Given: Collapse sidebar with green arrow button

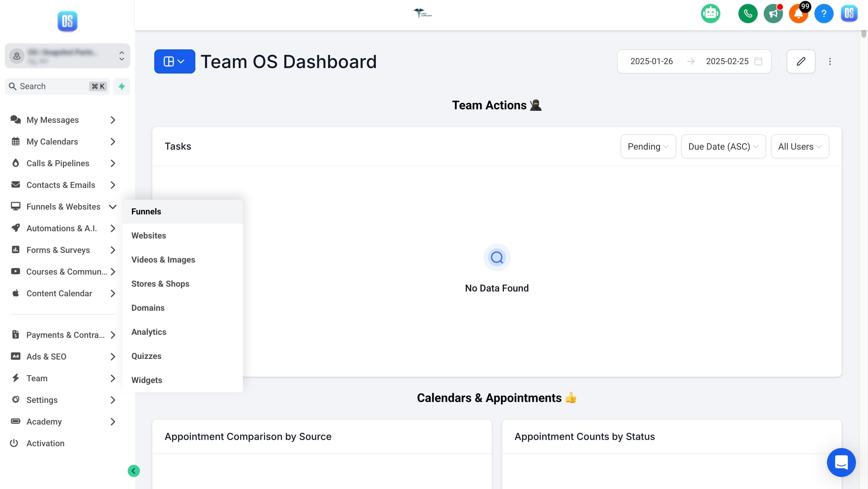Looking at the screenshot, I should (x=134, y=471).
